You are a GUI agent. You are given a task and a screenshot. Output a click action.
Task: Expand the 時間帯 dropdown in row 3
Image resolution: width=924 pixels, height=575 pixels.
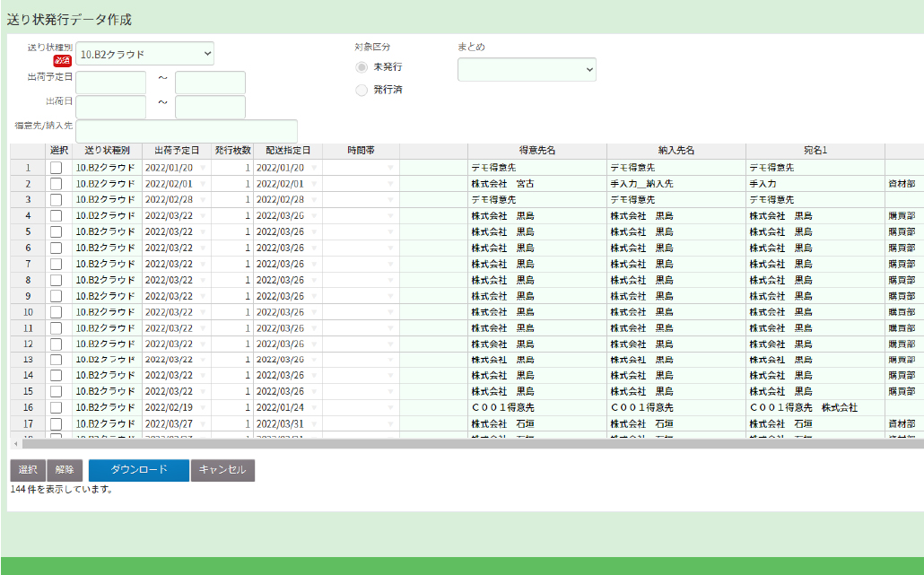(391, 200)
